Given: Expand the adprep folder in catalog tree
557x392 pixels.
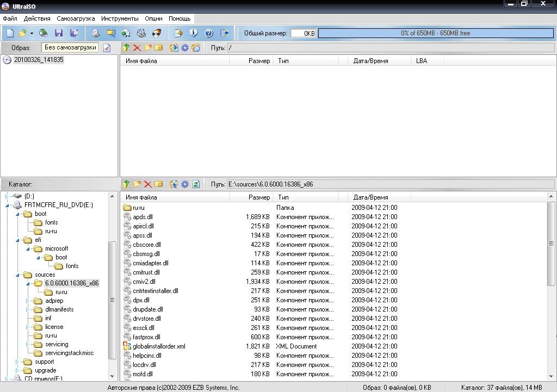Looking at the screenshot, I should [28, 301].
